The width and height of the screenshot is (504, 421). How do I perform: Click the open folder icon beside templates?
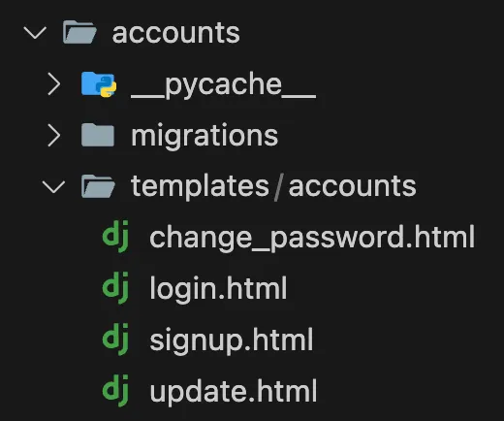click(x=98, y=186)
